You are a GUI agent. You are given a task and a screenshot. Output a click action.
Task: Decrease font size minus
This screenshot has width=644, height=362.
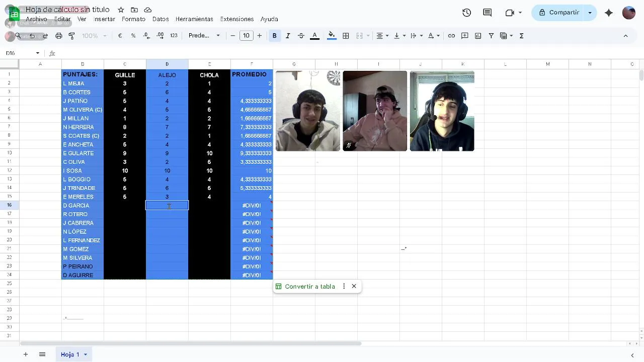tap(232, 36)
